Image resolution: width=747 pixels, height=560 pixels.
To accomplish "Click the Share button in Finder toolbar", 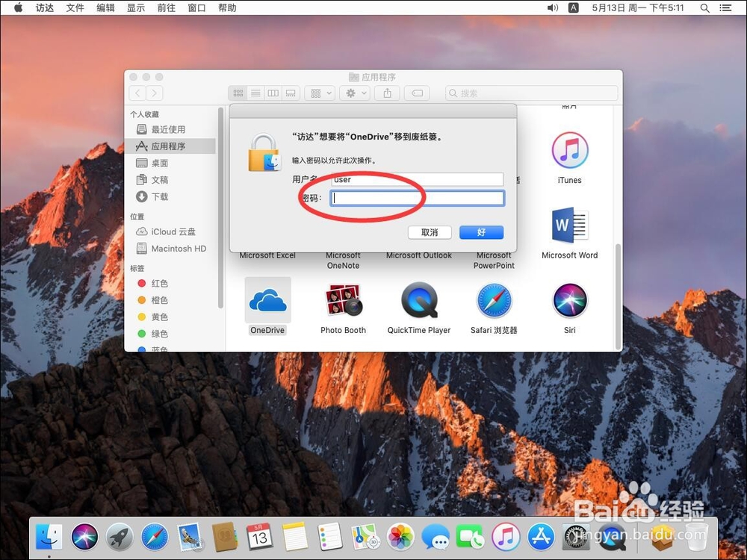I will [387, 93].
